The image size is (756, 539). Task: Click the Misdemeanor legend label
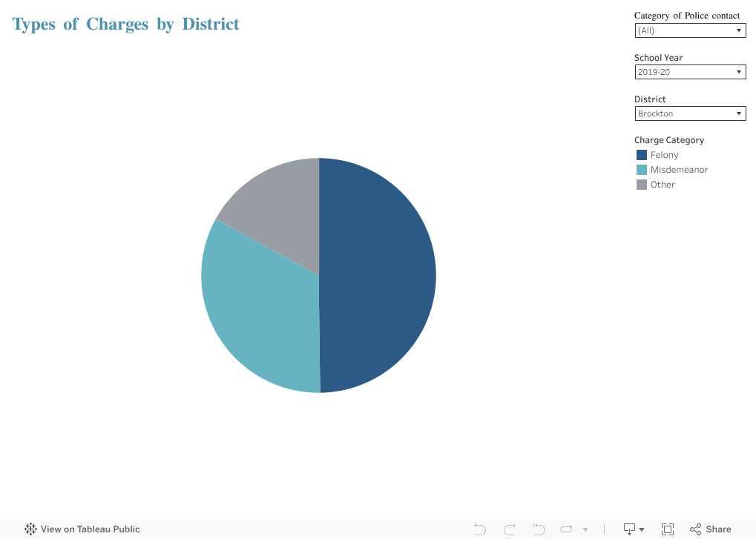click(x=679, y=170)
